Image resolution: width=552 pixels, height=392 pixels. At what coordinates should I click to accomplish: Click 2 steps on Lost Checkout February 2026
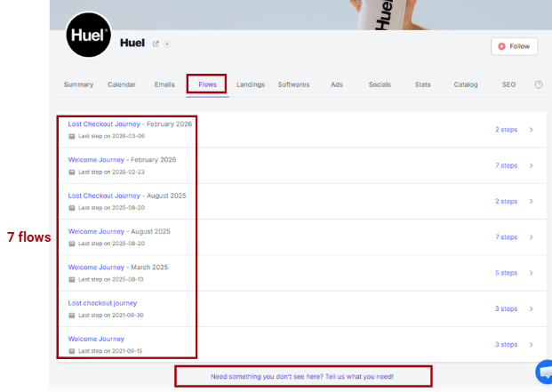507,130
